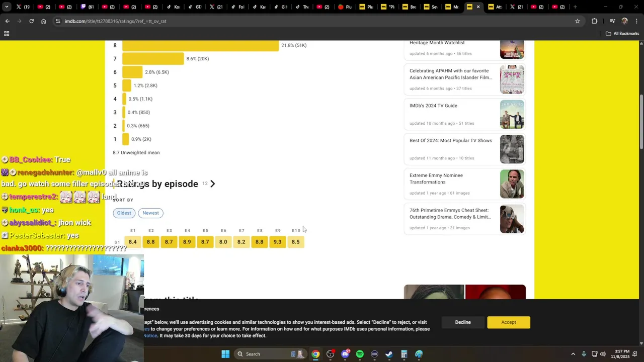Click the taskbar Search box
The image size is (644, 362).
tap(270, 354)
